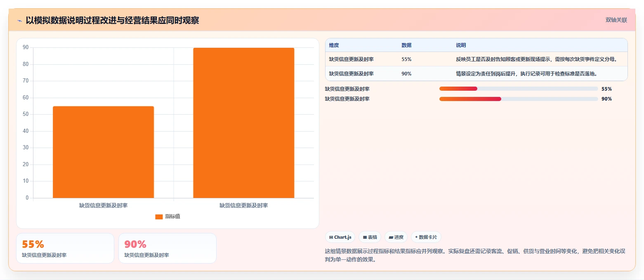The width and height of the screenshot is (644, 280).
Task: Open the 55% data card
Action: point(65,248)
